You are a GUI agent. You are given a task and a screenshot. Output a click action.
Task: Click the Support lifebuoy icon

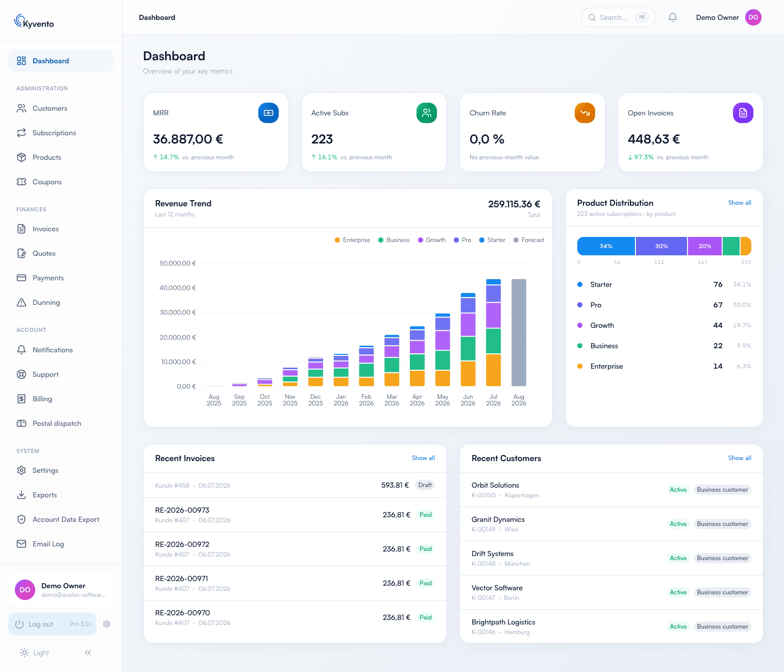[21, 374]
